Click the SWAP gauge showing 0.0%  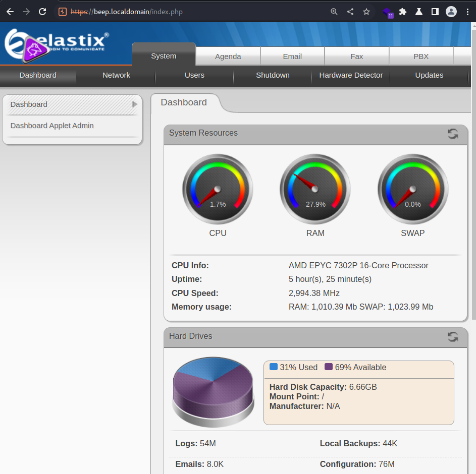tap(413, 189)
